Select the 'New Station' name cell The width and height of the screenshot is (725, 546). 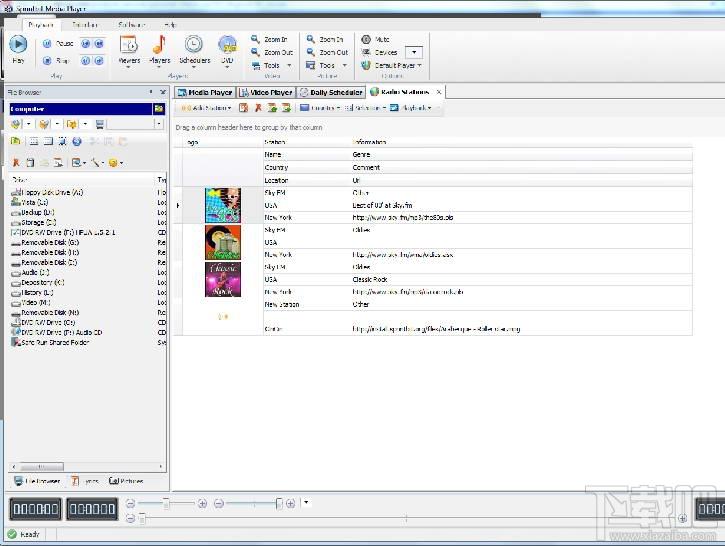click(x=282, y=304)
